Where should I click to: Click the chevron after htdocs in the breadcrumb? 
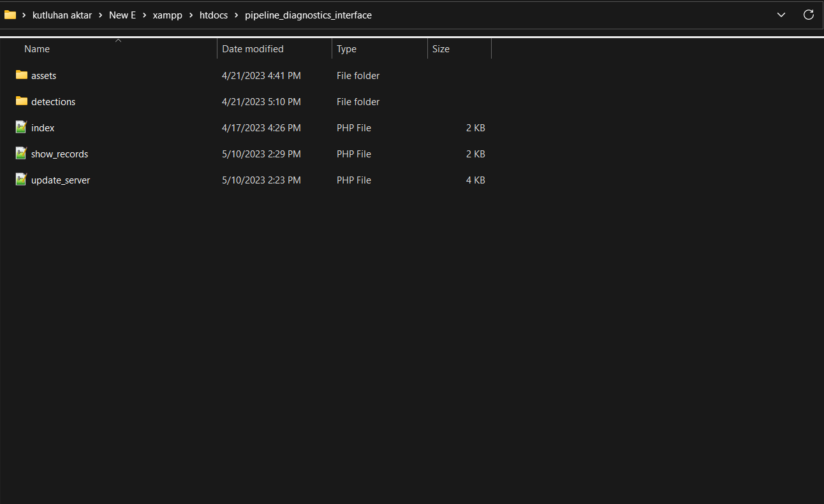coord(237,15)
